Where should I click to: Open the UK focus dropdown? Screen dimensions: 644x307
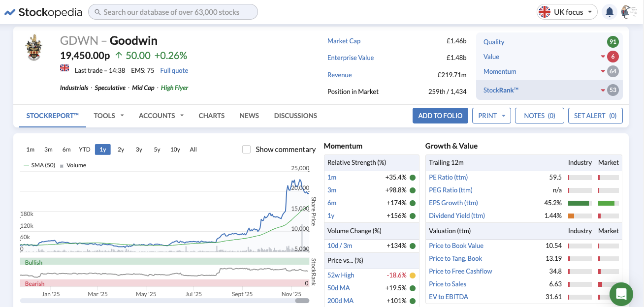(567, 12)
